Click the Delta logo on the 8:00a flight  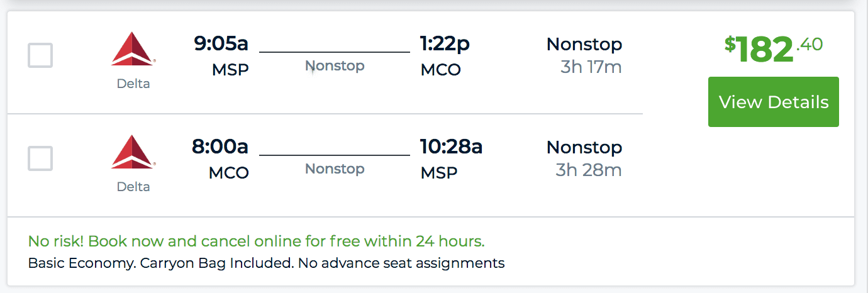pyautogui.click(x=133, y=152)
